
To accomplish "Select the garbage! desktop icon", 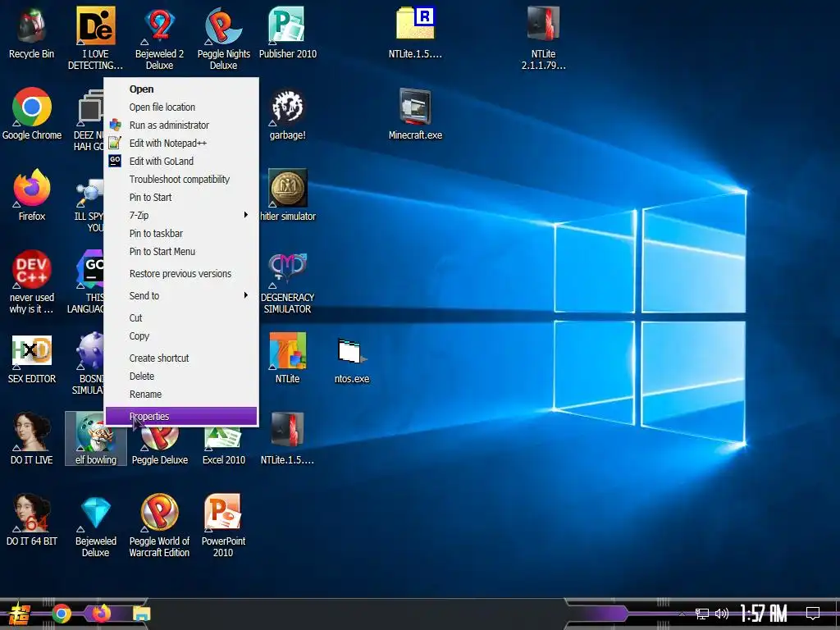I will click(288, 113).
